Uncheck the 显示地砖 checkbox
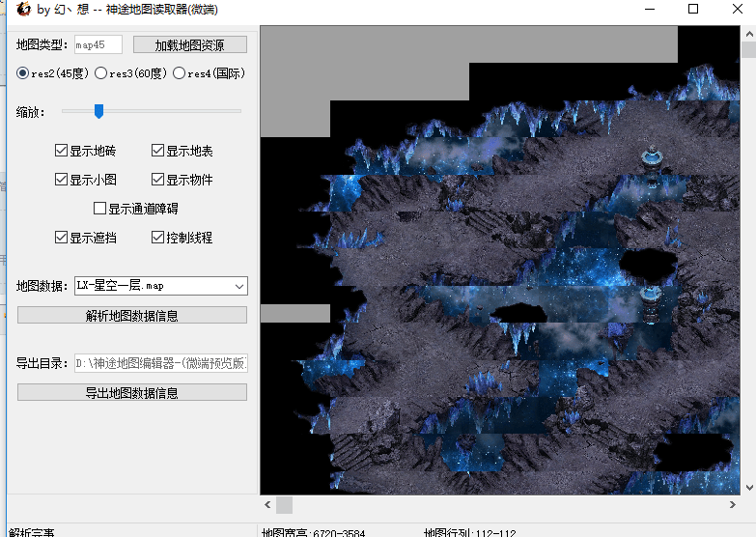756x537 pixels. [x=62, y=151]
